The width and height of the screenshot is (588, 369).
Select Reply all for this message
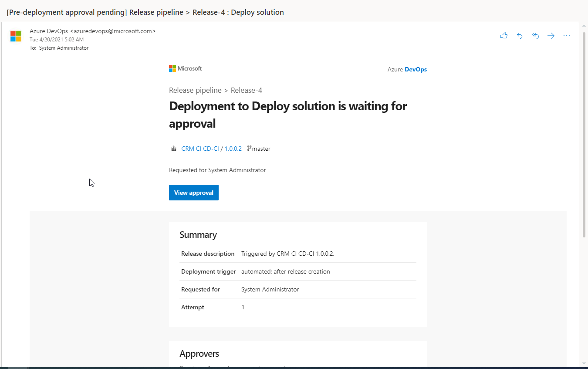coord(535,36)
